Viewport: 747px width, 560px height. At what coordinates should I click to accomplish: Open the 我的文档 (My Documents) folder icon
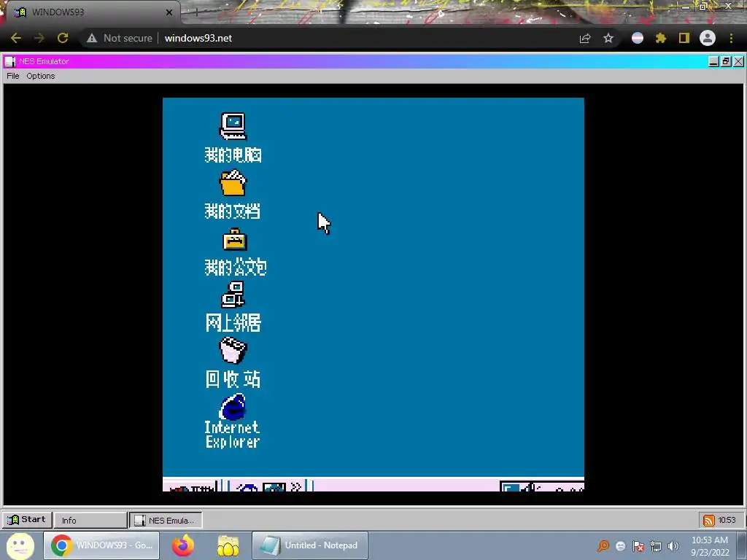point(233,183)
